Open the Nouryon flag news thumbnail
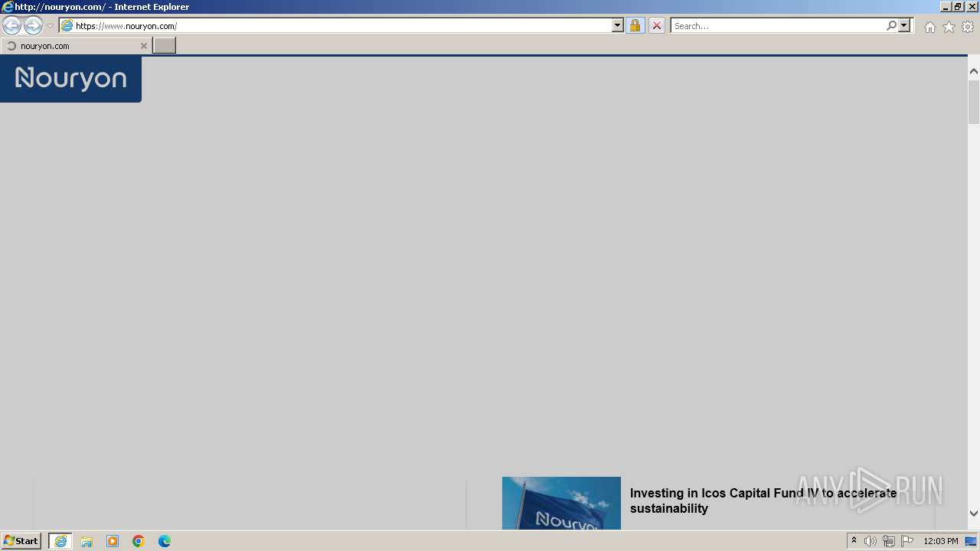This screenshot has height=551, width=980. 561,503
